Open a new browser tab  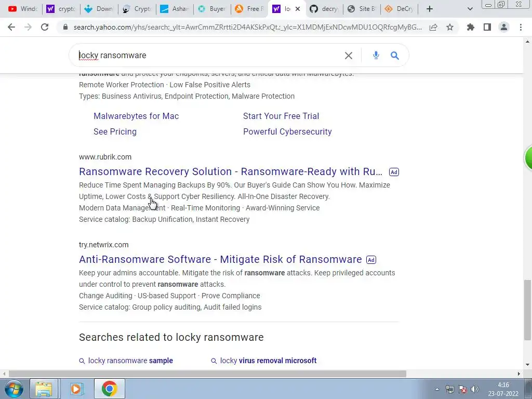(430, 9)
